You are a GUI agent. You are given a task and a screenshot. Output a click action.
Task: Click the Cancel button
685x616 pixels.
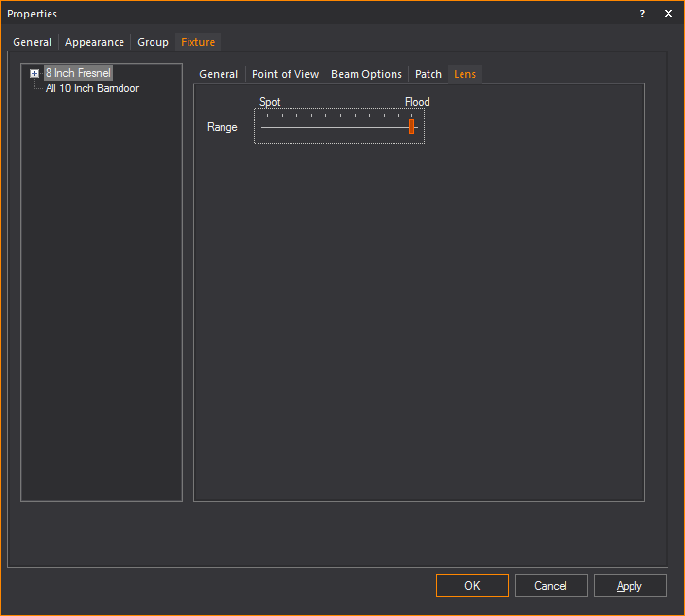click(551, 586)
